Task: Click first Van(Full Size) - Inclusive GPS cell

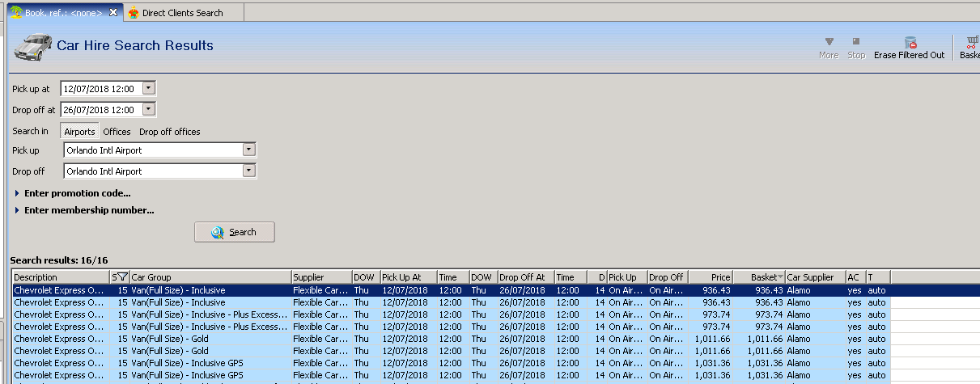Action: tap(210, 363)
